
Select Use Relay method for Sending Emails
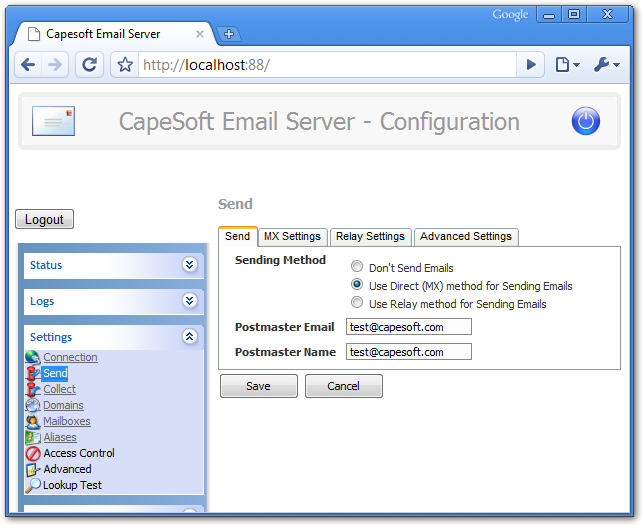click(357, 303)
